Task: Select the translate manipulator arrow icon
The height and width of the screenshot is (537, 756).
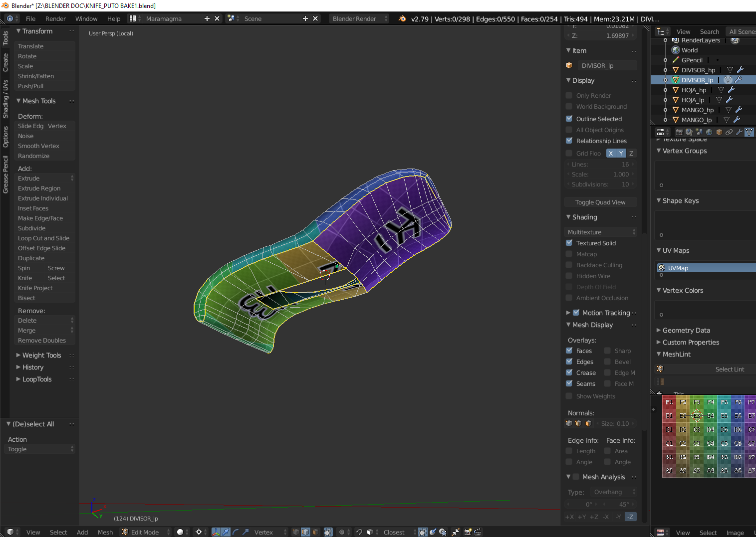Action: tap(226, 532)
